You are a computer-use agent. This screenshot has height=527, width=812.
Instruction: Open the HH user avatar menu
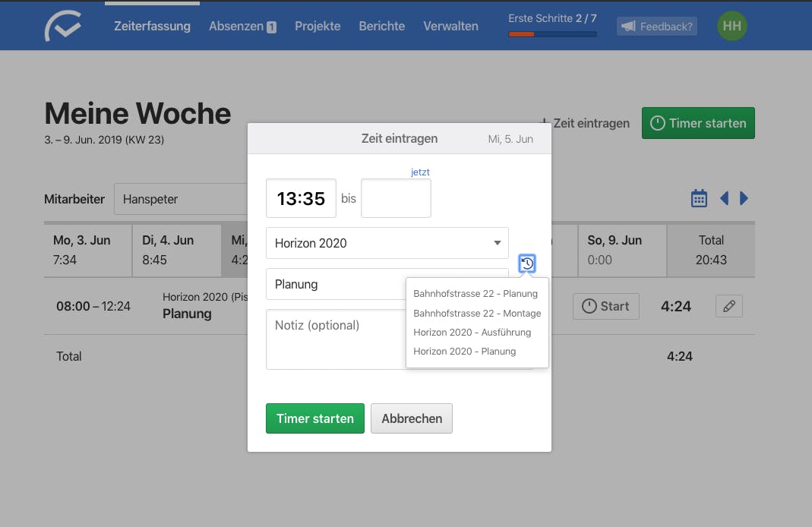tap(731, 26)
